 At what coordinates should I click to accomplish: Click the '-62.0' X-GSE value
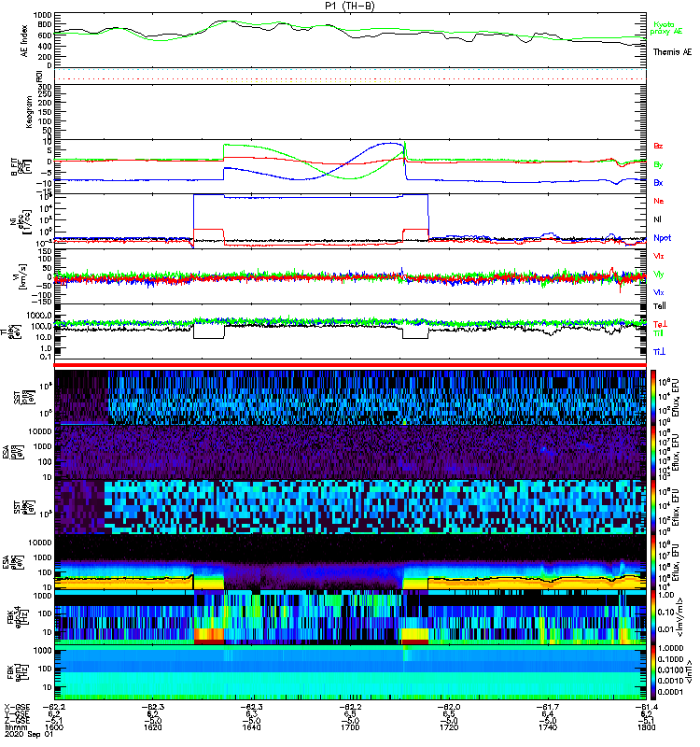(449, 707)
